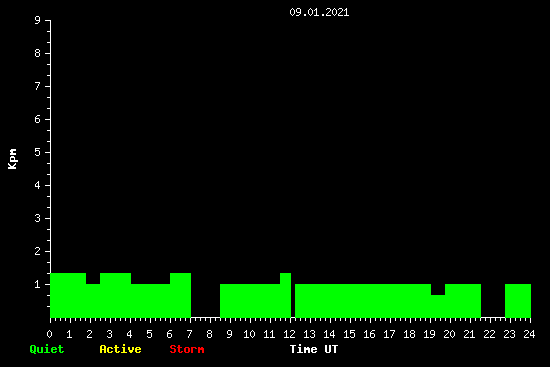Screen dimensions: 550x367
Task: Click the Quiet legend label
Action: 47,349
